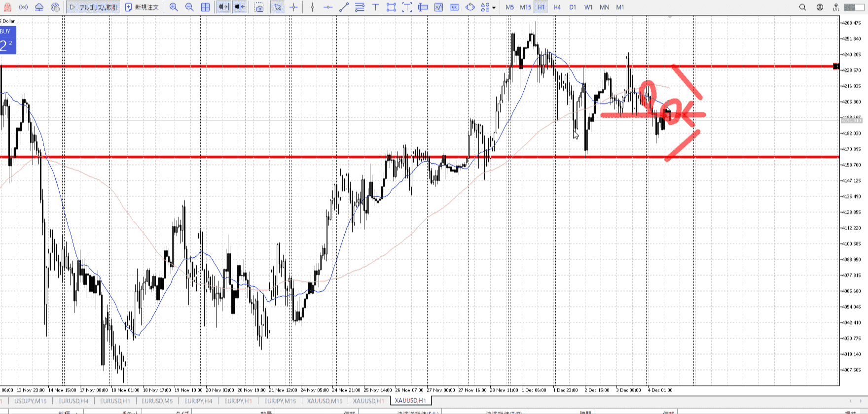Switch chart to M15 timeframe
Viewport: 868px width, 414px height.
click(525, 7)
